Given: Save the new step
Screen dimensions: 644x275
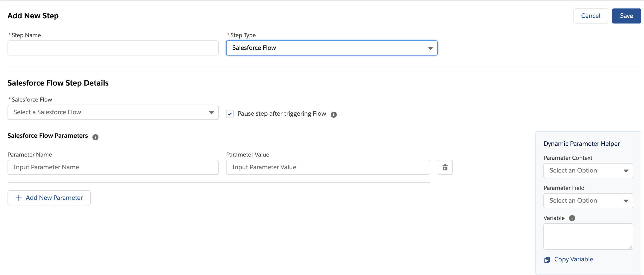Looking at the screenshot, I should 626,16.
